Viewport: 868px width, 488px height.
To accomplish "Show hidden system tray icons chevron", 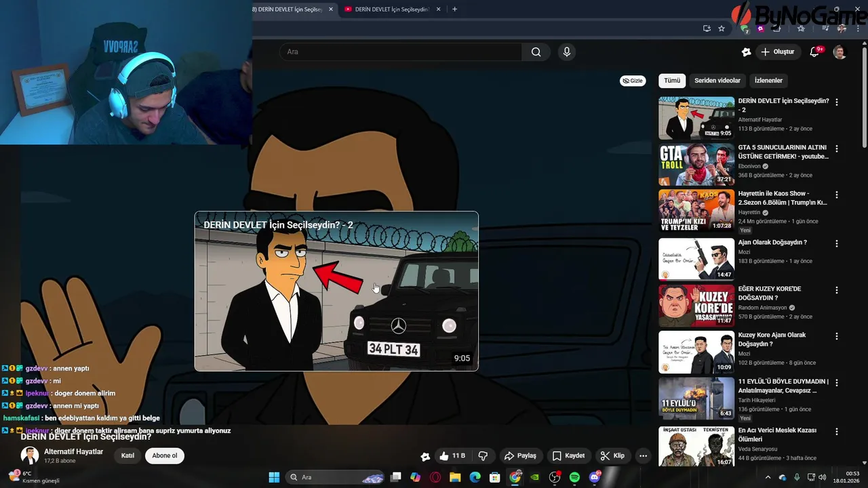I will 768,477.
